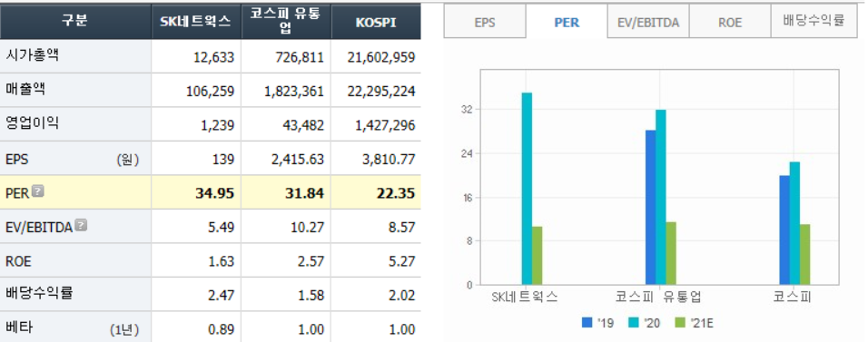This screenshot has width=868, height=342.
Task: Select the EPS row label
Action: [16, 160]
